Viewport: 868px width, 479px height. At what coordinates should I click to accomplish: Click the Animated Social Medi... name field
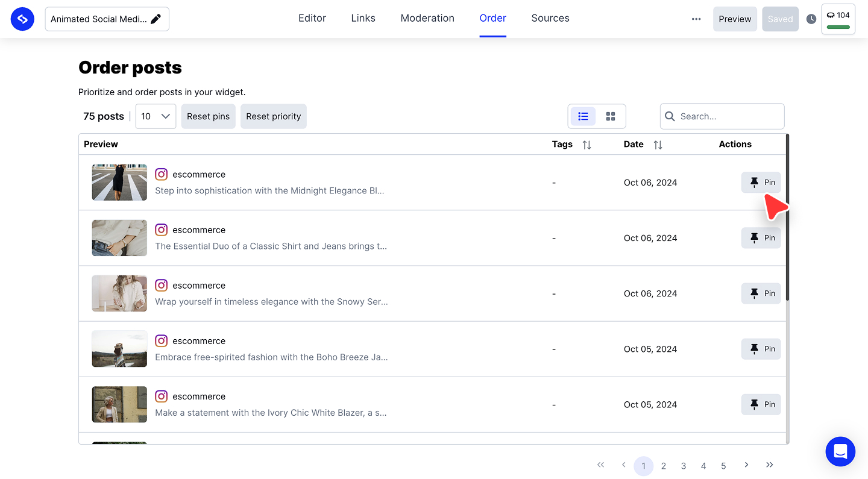pyautogui.click(x=107, y=19)
